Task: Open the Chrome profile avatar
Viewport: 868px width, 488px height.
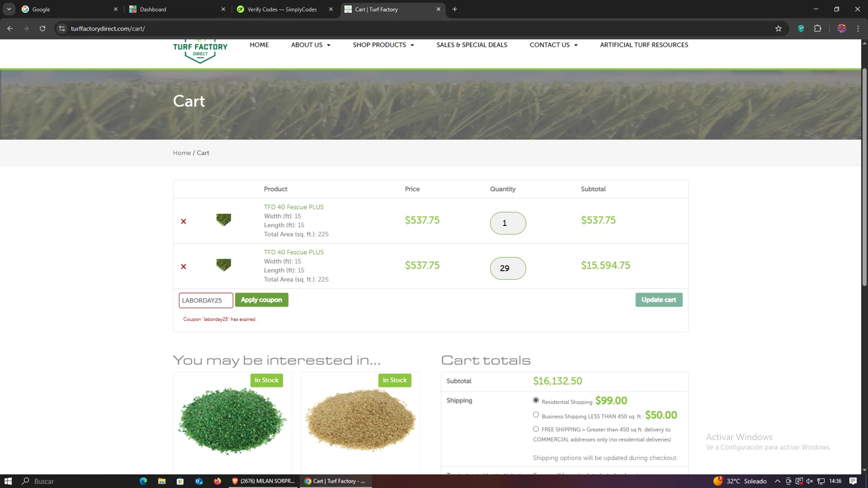Action: [x=841, y=28]
